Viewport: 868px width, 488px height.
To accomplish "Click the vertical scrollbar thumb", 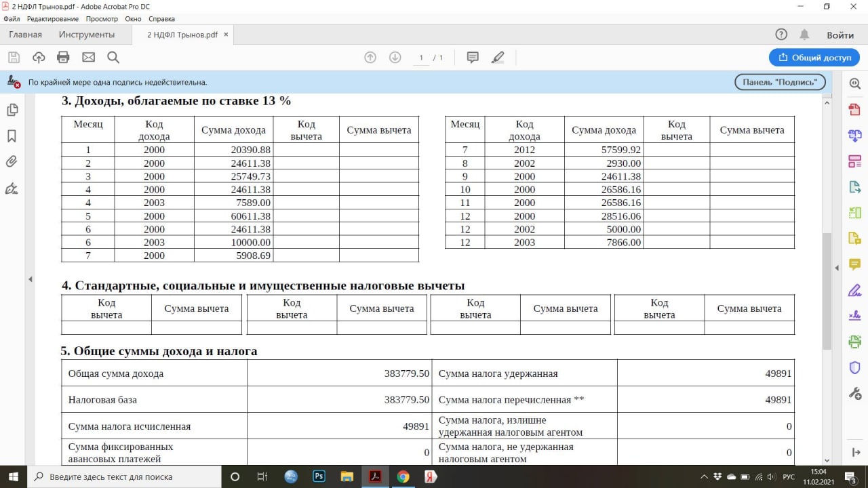I will pos(827,291).
